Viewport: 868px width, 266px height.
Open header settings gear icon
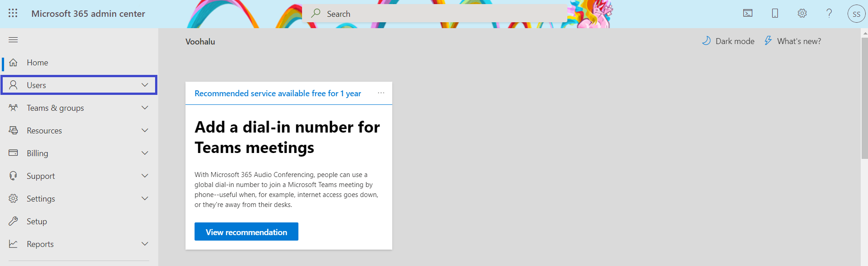802,13
